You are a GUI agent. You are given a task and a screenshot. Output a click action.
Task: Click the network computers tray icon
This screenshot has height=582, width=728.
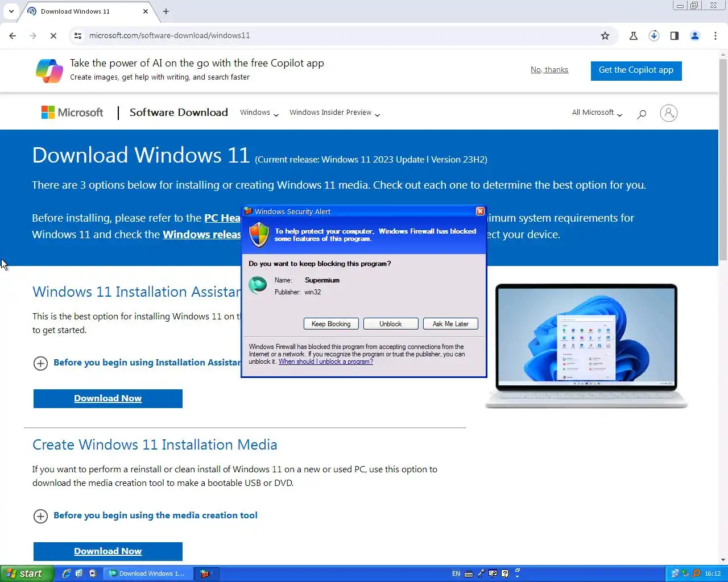[675, 573]
